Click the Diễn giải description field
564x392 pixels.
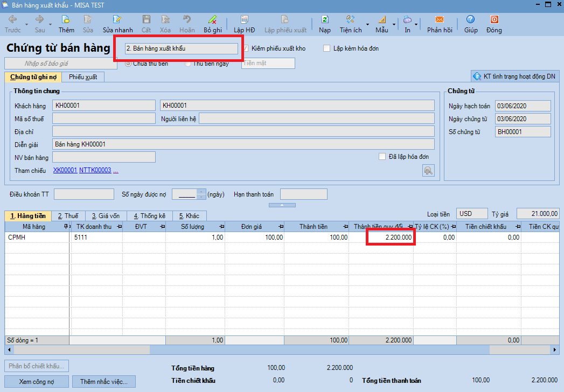point(243,144)
